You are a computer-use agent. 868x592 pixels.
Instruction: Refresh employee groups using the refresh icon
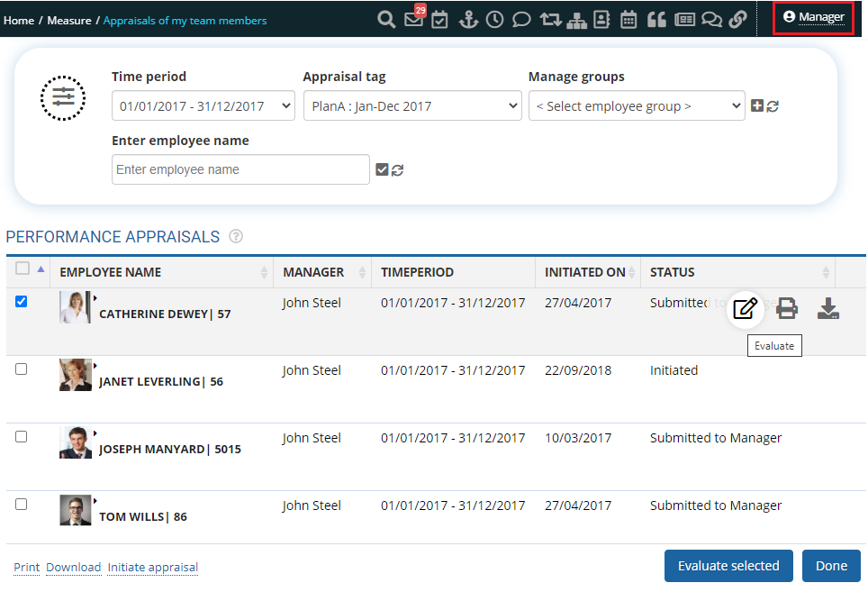[x=773, y=105]
